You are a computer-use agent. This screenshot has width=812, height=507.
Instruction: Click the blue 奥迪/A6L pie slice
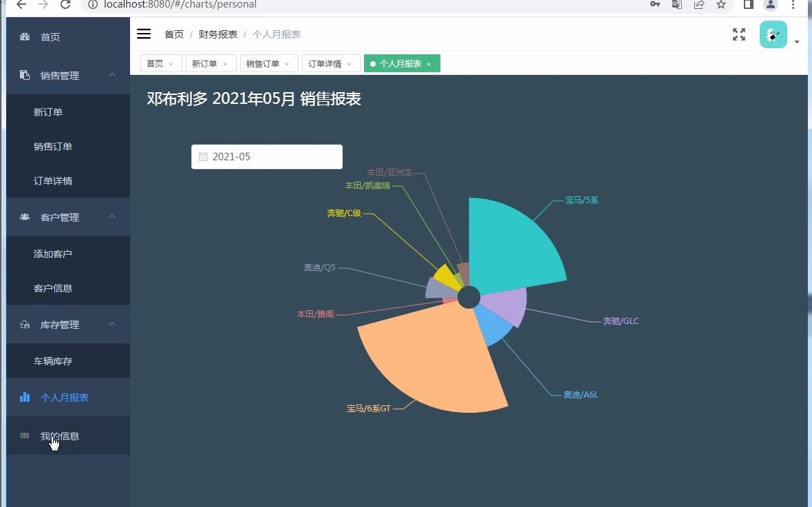(492, 327)
